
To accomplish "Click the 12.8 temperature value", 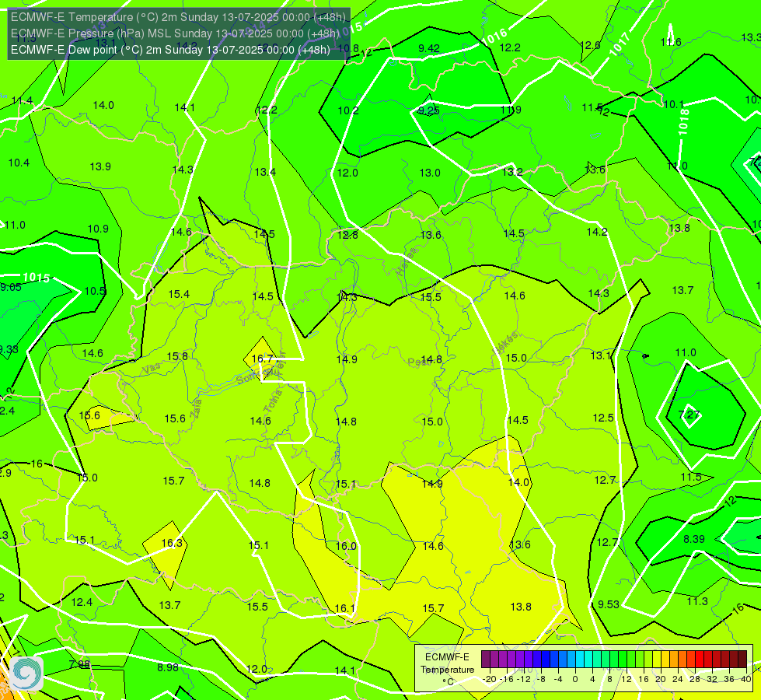I will [x=347, y=235].
